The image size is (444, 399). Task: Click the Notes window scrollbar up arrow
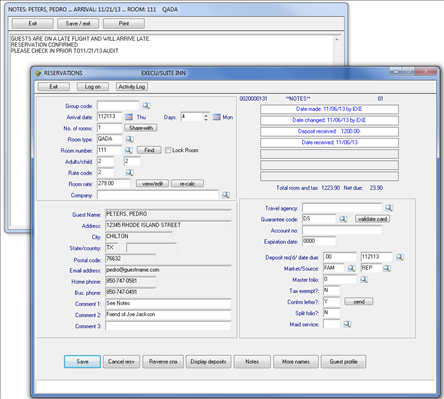tap(337, 39)
